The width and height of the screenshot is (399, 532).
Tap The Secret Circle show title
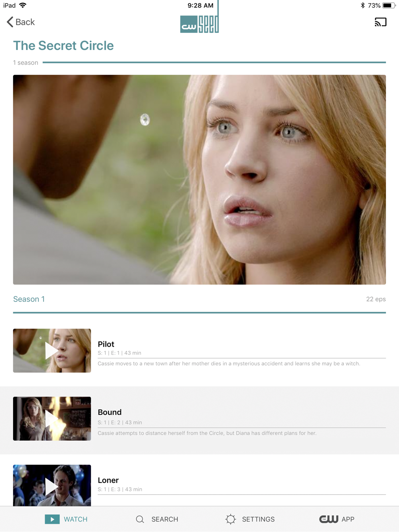[63, 45]
